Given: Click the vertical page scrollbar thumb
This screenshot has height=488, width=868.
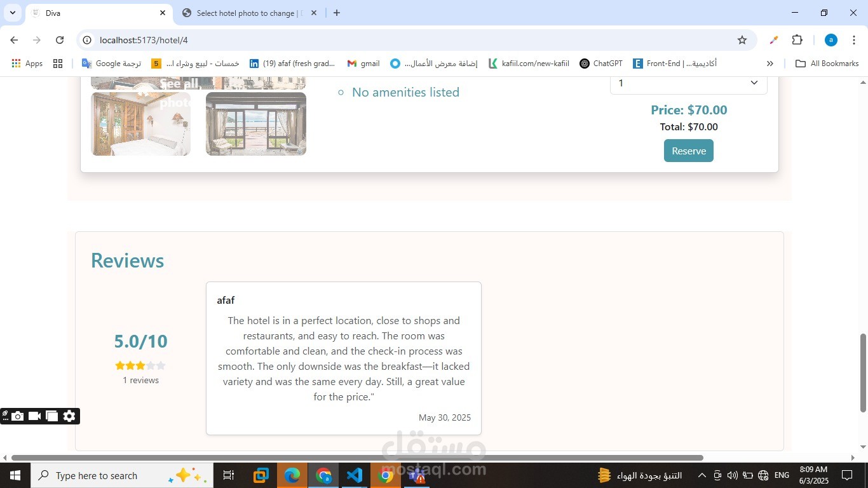Looking at the screenshot, I should pos(863,373).
